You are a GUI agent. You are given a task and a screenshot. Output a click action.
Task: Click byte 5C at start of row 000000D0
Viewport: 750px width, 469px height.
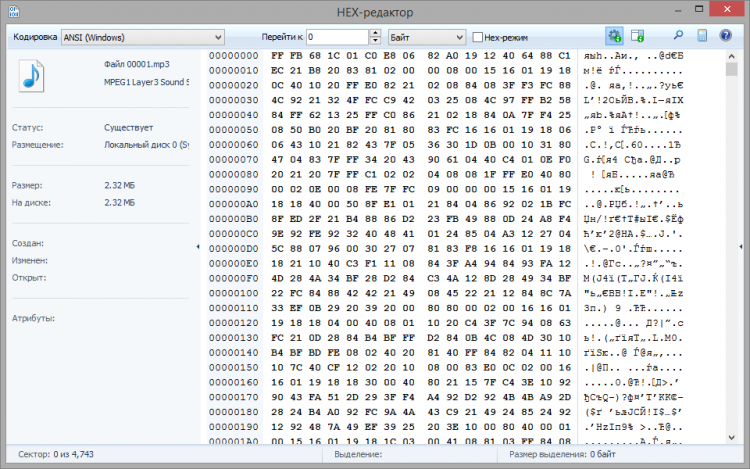pos(277,249)
